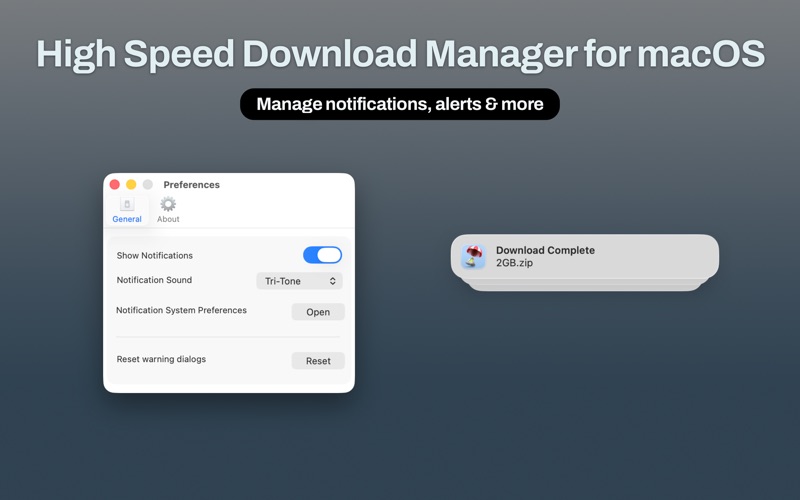Click the Notification System Preferences label

pos(181,310)
